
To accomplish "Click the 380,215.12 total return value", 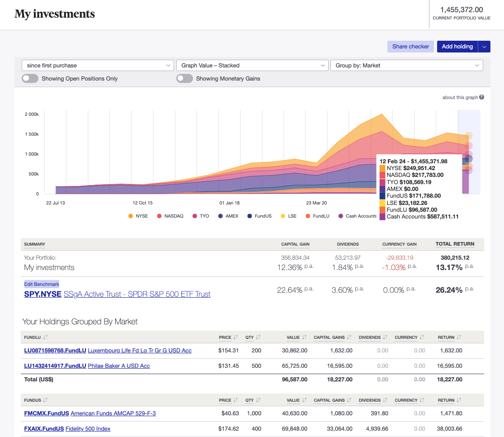I will [x=455, y=258].
